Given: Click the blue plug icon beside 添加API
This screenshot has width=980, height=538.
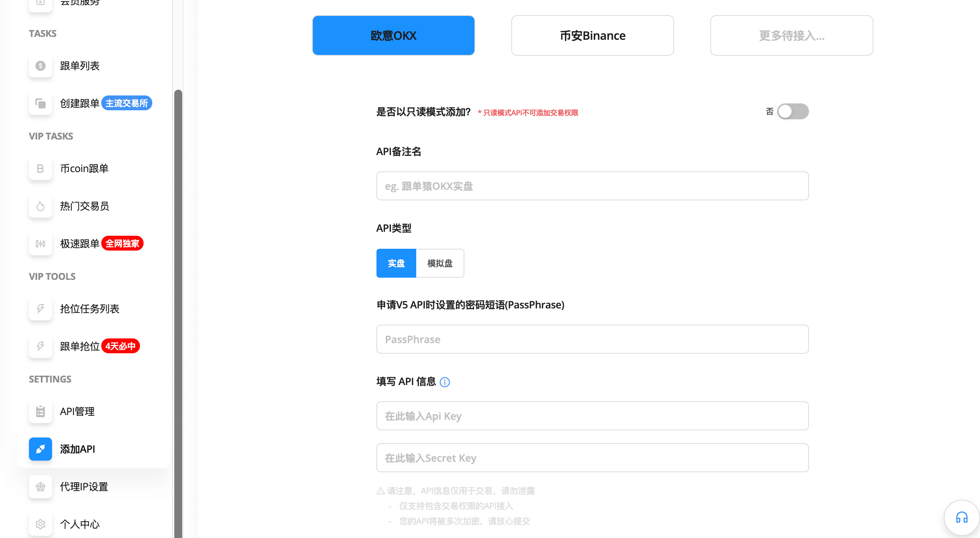Looking at the screenshot, I should [41, 449].
